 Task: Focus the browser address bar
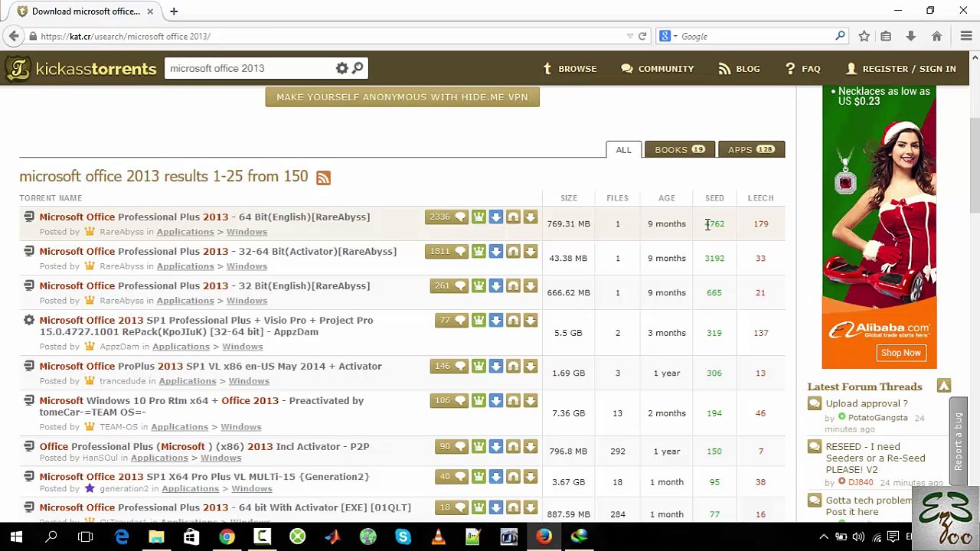(329, 36)
